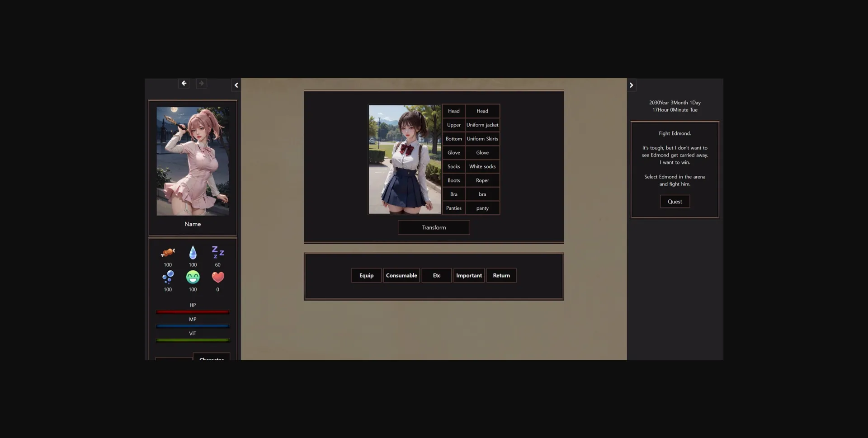
Task: Click the red HP bar
Action: [x=193, y=312]
